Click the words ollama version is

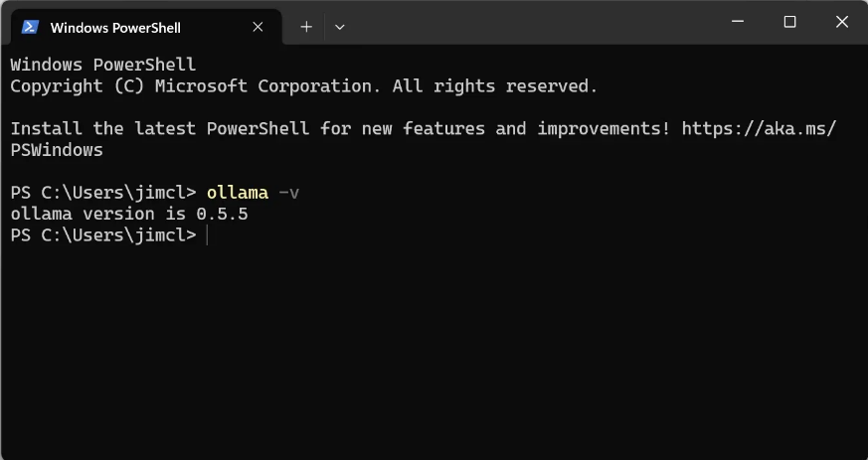click(98, 214)
